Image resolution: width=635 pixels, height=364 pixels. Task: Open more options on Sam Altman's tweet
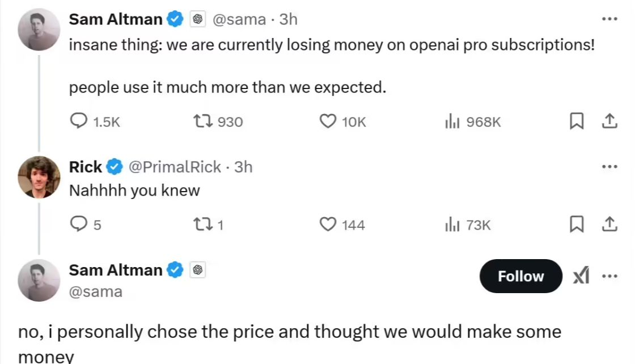[609, 19]
